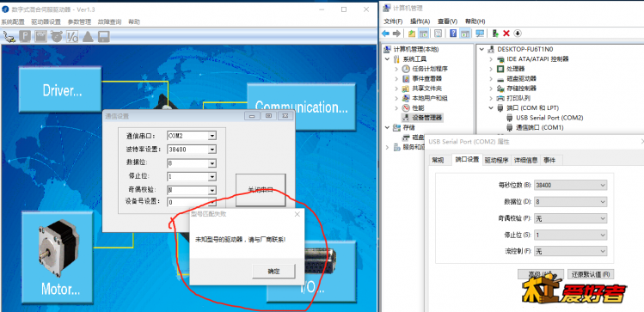Expand the 打印队列 node

tap(491, 98)
